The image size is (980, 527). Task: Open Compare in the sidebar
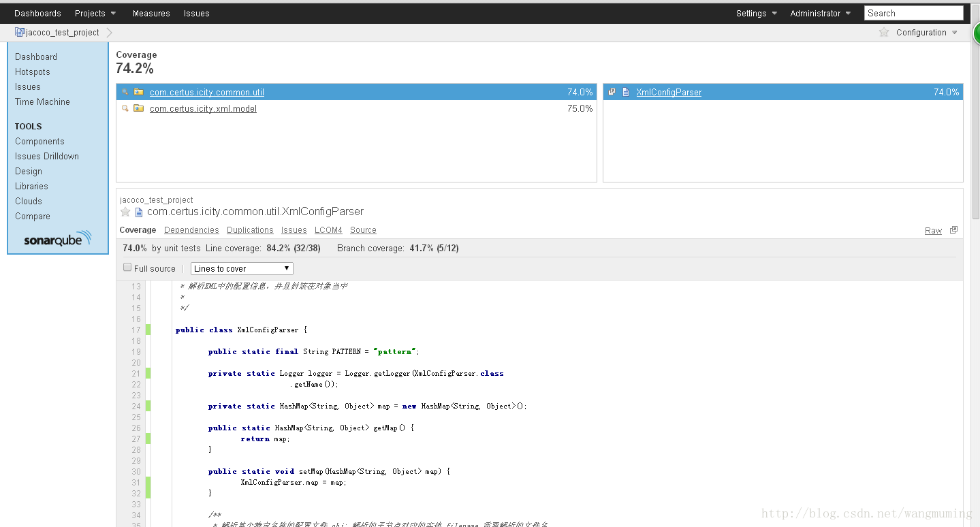pos(33,216)
